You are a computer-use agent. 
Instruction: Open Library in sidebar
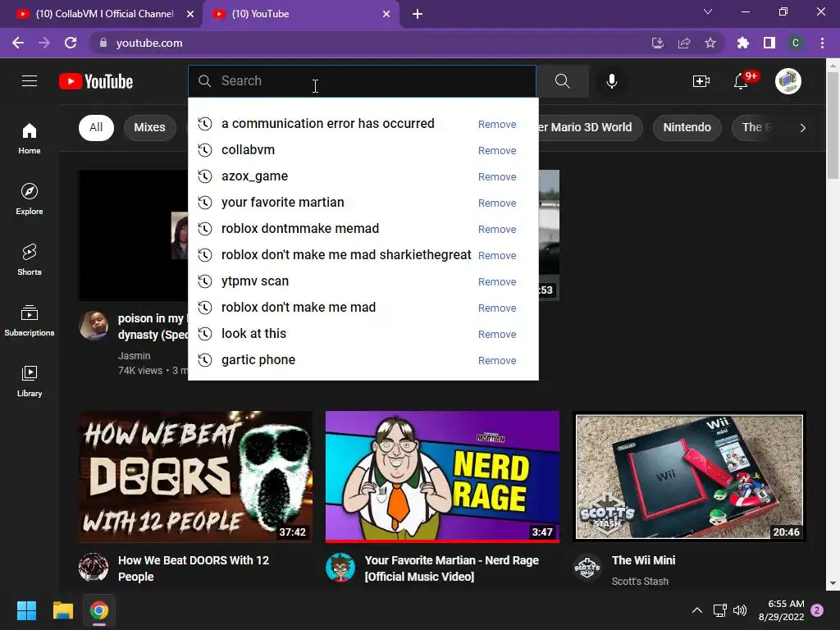(x=30, y=381)
